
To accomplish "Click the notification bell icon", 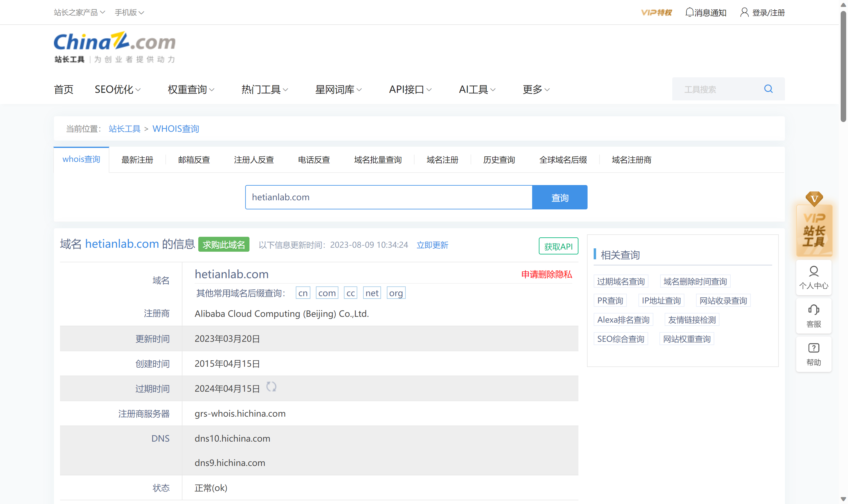I will click(x=689, y=12).
